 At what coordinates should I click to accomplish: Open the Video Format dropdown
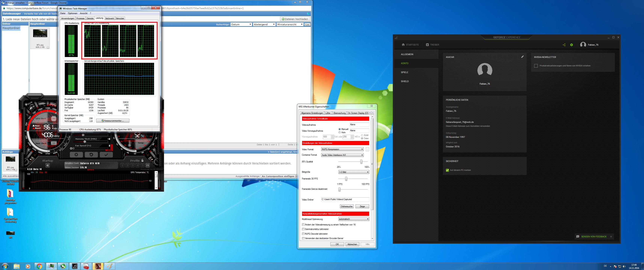pyautogui.click(x=342, y=149)
